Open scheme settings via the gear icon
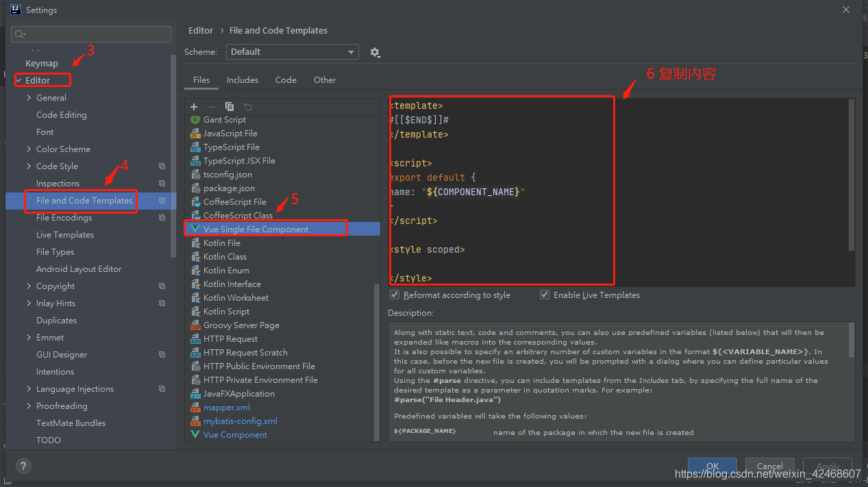This screenshot has width=868, height=487. tap(375, 51)
